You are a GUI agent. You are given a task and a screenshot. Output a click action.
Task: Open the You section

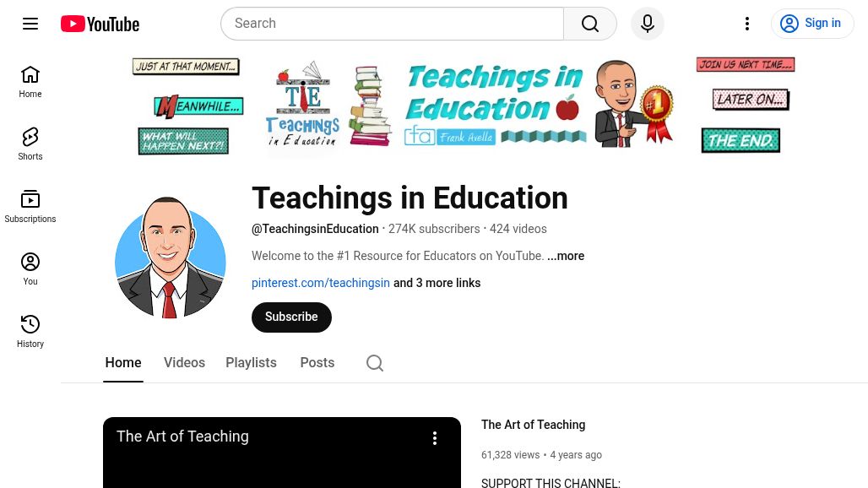point(30,269)
